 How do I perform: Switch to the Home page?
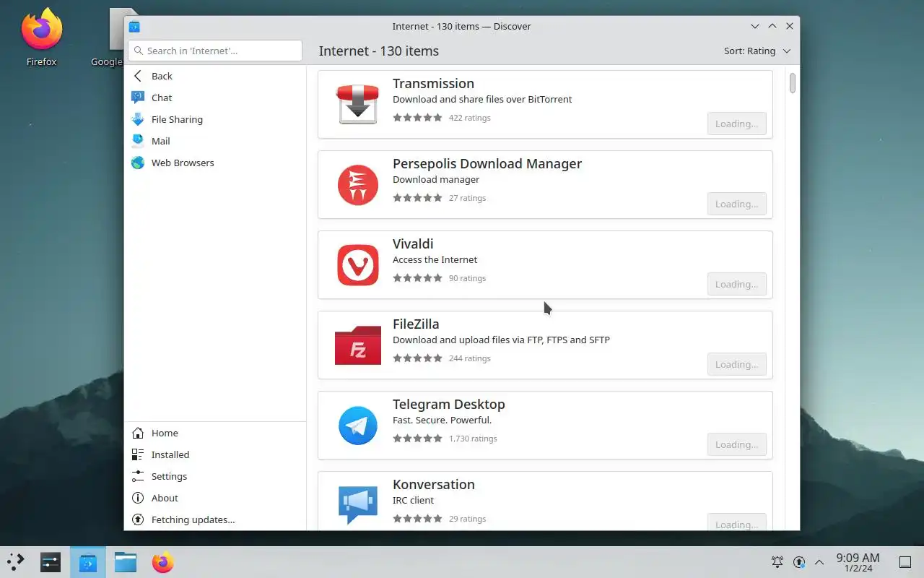click(215, 433)
